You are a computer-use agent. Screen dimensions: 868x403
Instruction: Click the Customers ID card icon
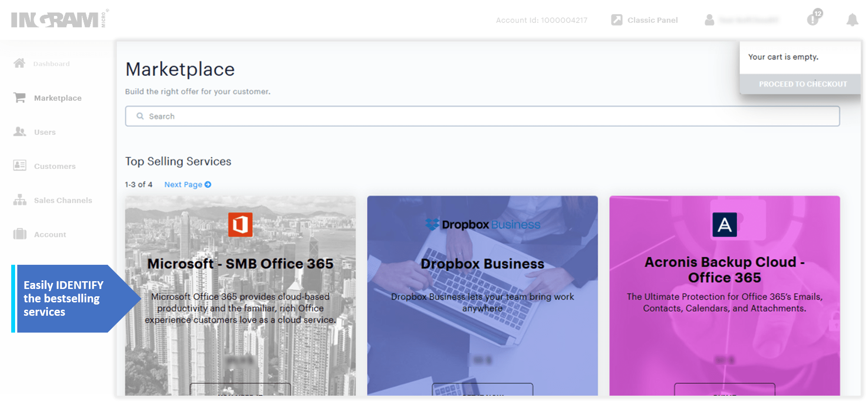point(19,165)
